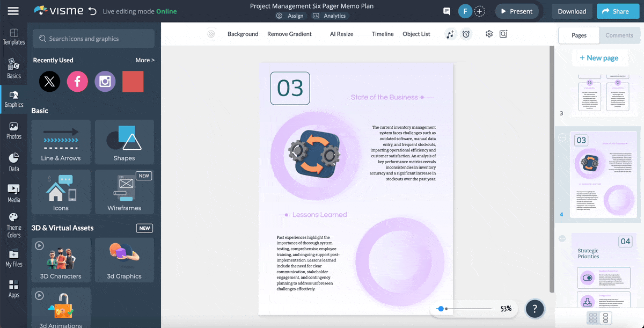Expand Recently Used graphics with More
Image resolution: width=644 pixels, height=328 pixels.
tap(144, 60)
